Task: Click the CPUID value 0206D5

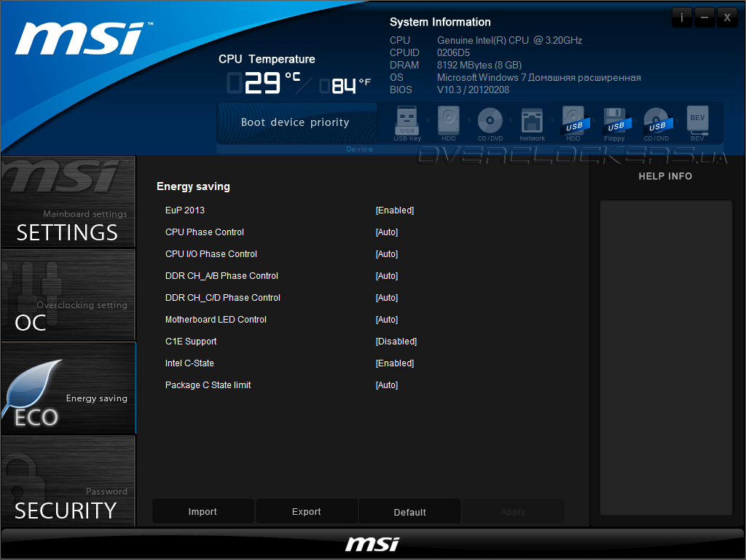Action: [453, 52]
